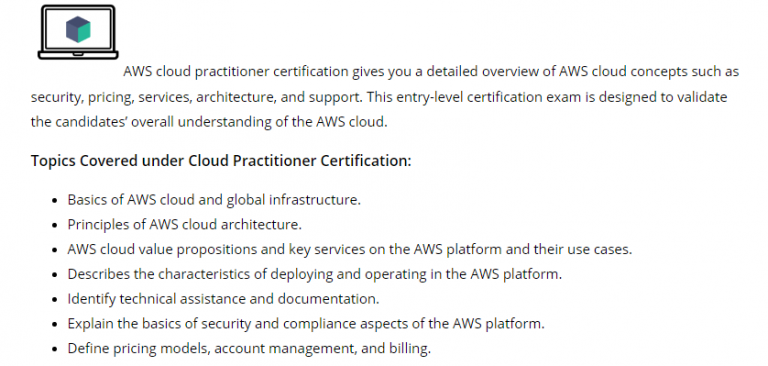Click the 'Topics Covered under Cloud Practitioner Certification' heading
The height and width of the screenshot is (366, 768).
pyautogui.click(x=221, y=161)
